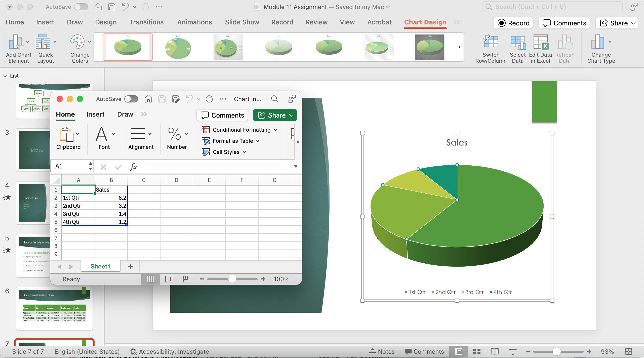Switch to PowerPoint Slide Sorter view icon
This screenshot has width=644, height=358.
pyautogui.click(x=477, y=351)
